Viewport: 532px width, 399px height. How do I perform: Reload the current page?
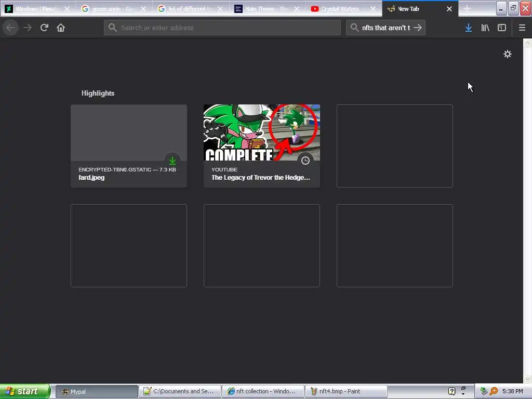44,28
